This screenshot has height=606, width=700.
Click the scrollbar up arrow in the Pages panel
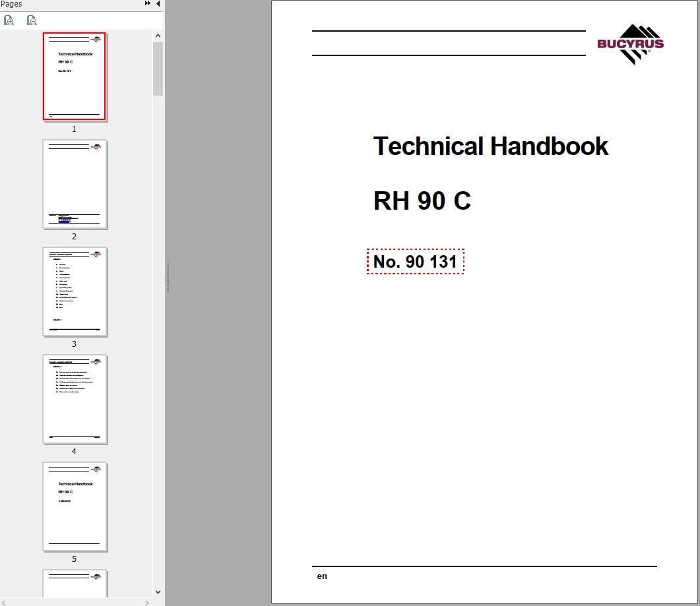pyautogui.click(x=158, y=35)
